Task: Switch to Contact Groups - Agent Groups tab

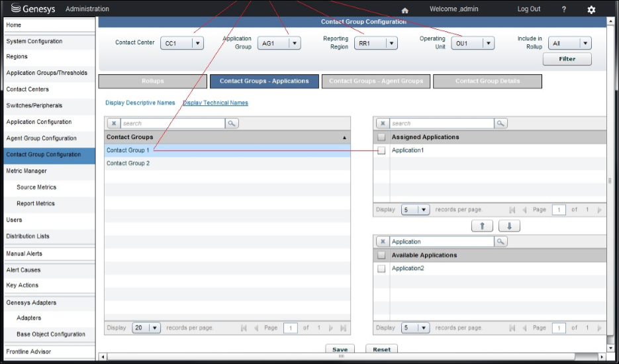Action: (376, 81)
